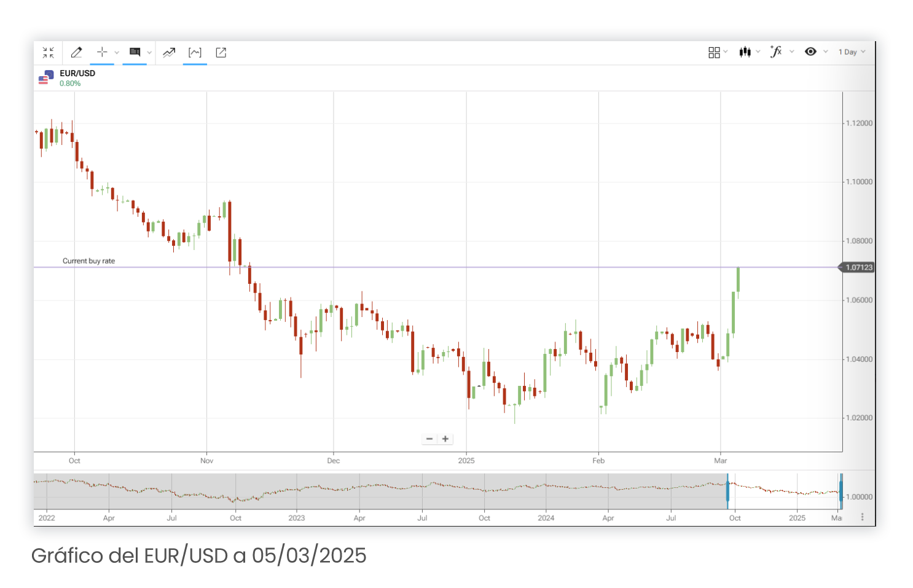Screen dimensions: 913x588
Task: Expand the crosshair tool options arrow
Action: click(x=117, y=53)
